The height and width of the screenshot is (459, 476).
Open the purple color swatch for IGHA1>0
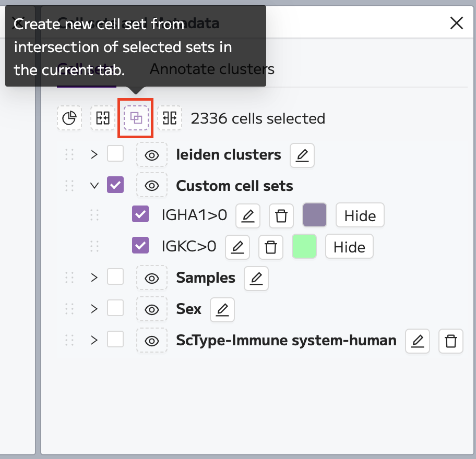coord(315,215)
